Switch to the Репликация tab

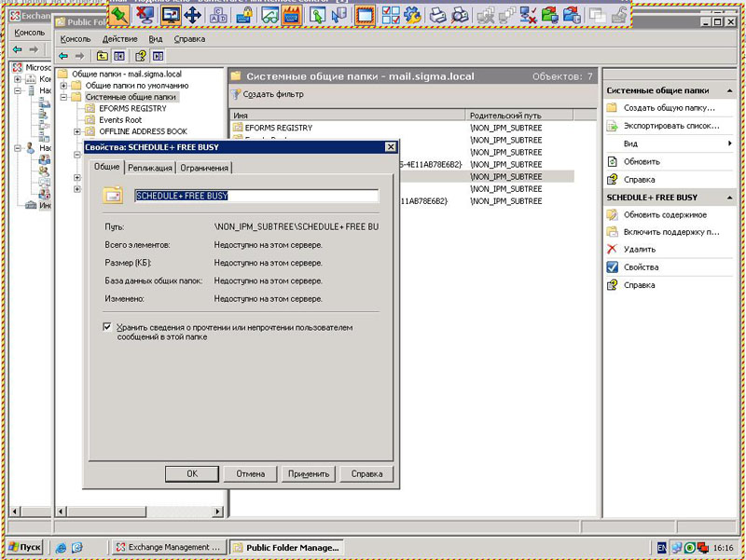coord(149,168)
